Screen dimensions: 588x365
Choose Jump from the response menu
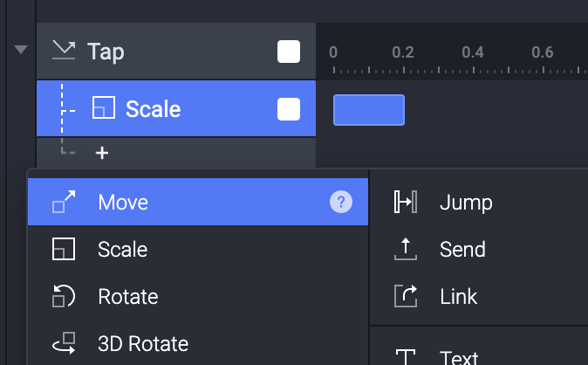[x=466, y=203]
